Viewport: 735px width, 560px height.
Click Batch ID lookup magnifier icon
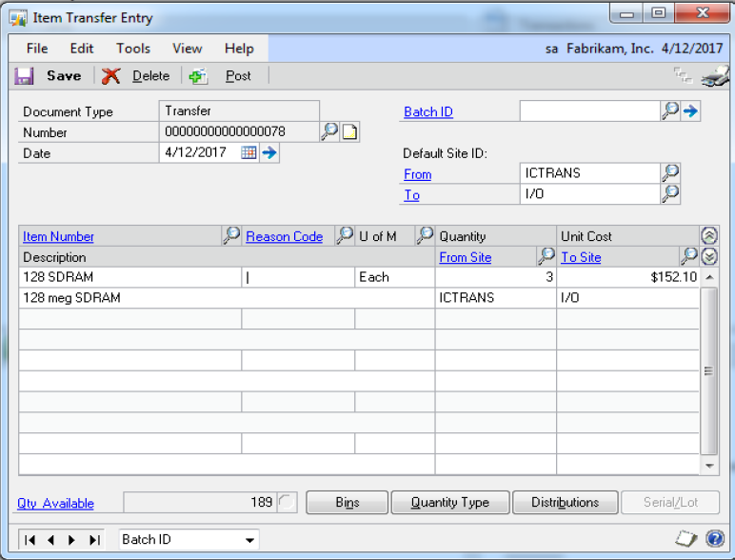(x=670, y=111)
